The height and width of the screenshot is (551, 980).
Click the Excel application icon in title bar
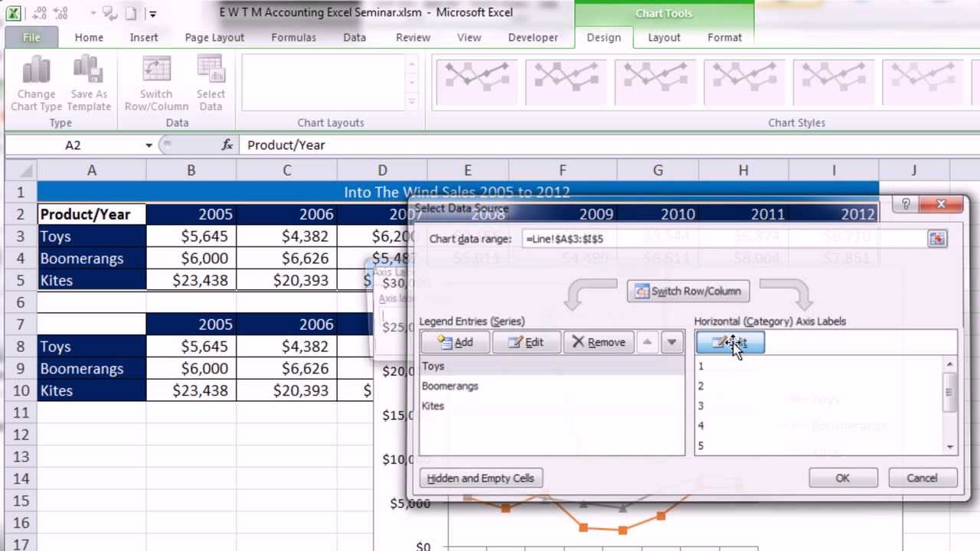click(13, 13)
